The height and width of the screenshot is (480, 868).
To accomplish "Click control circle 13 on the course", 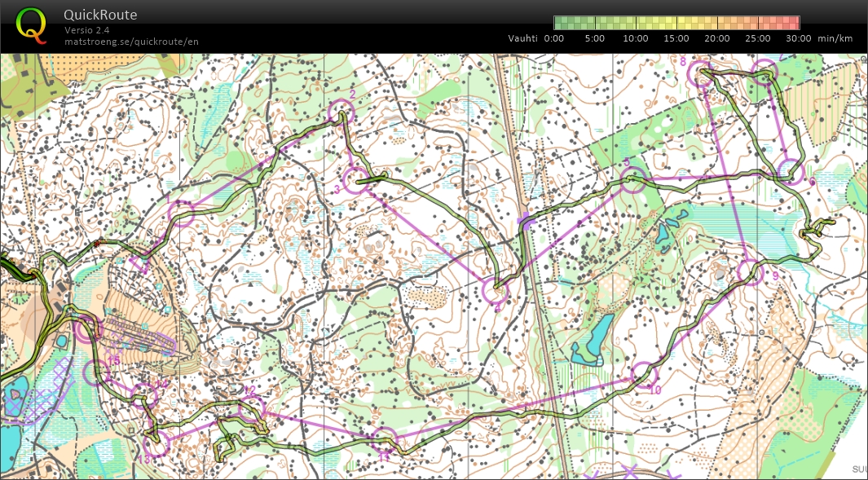I will (x=156, y=443).
